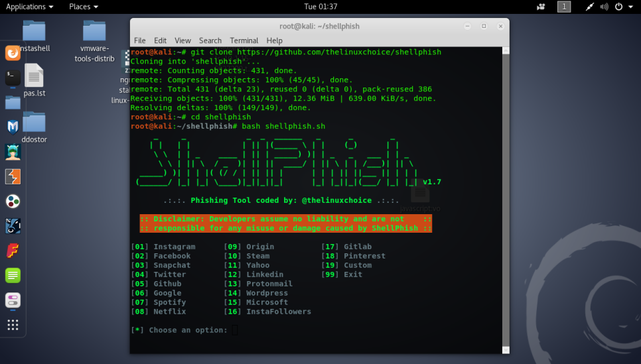Open the terminal Help menu
The image size is (641, 364).
click(x=274, y=40)
